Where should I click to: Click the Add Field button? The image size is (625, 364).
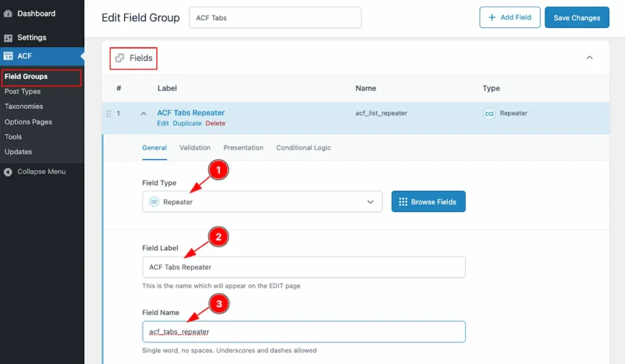510,18
